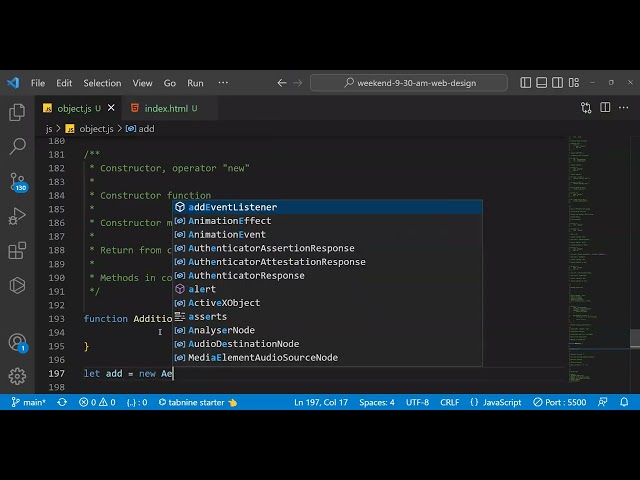Image resolution: width=640 pixels, height=480 pixels.
Task: Open the File menu
Action: 38,83
